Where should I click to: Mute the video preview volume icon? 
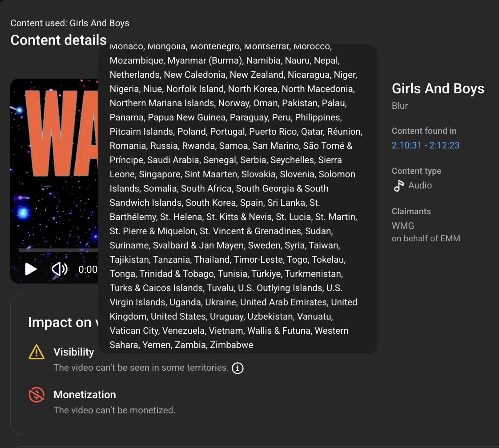[x=60, y=269]
